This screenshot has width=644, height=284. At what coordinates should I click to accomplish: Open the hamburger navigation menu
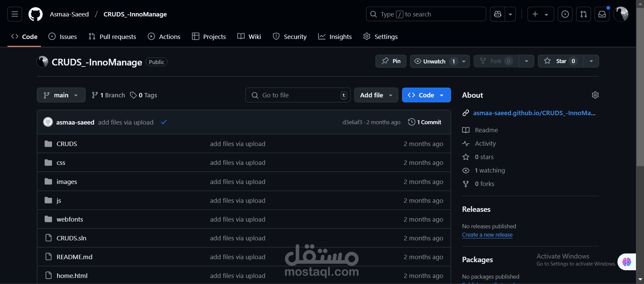coord(15,14)
